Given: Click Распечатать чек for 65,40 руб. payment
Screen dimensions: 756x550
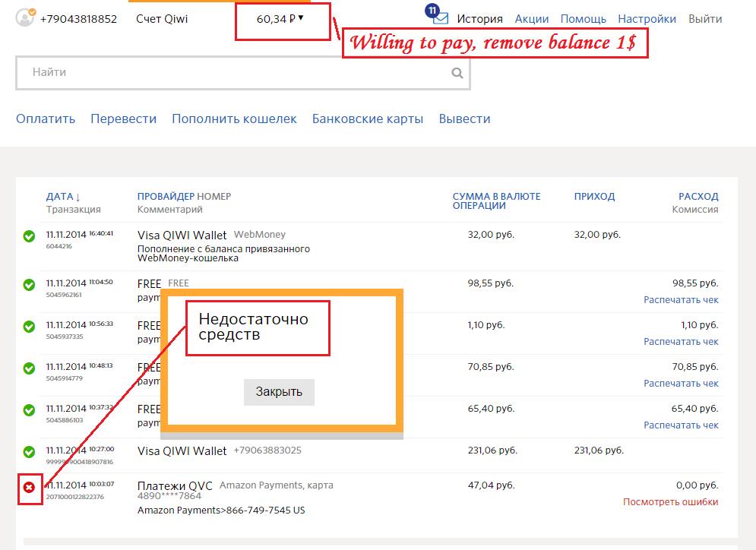Looking at the screenshot, I should point(681,425).
